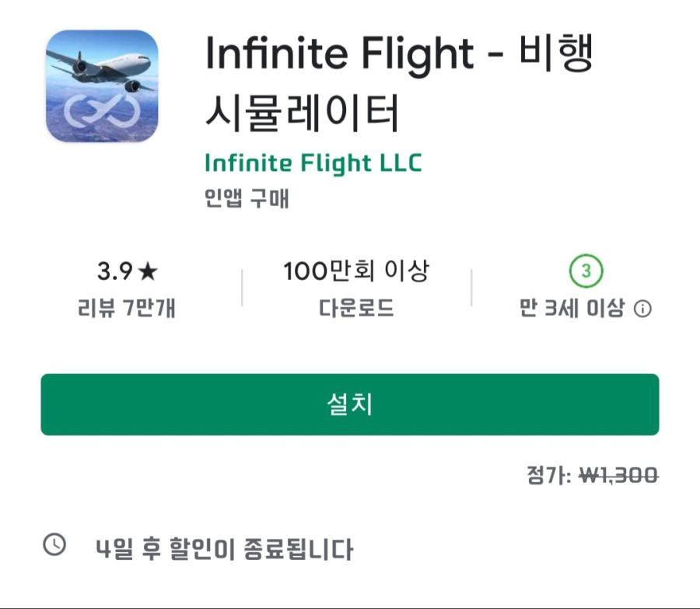Tap the 3.9 rating number
Screen dimensions: 700x609
115,271
